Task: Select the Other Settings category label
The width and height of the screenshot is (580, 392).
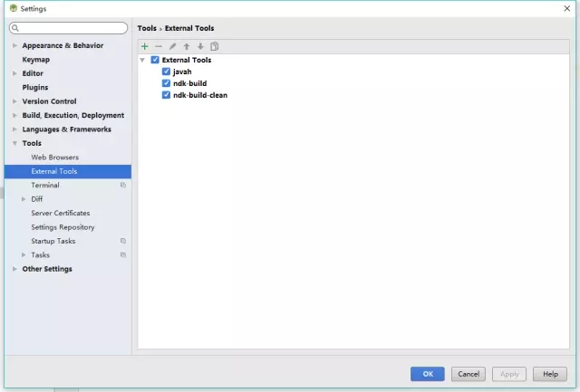Action: coord(47,269)
